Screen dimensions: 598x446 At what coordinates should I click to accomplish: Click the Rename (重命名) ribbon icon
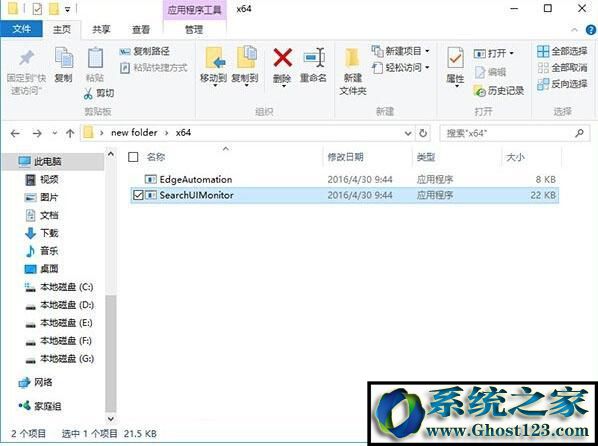(x=314, y=58)
